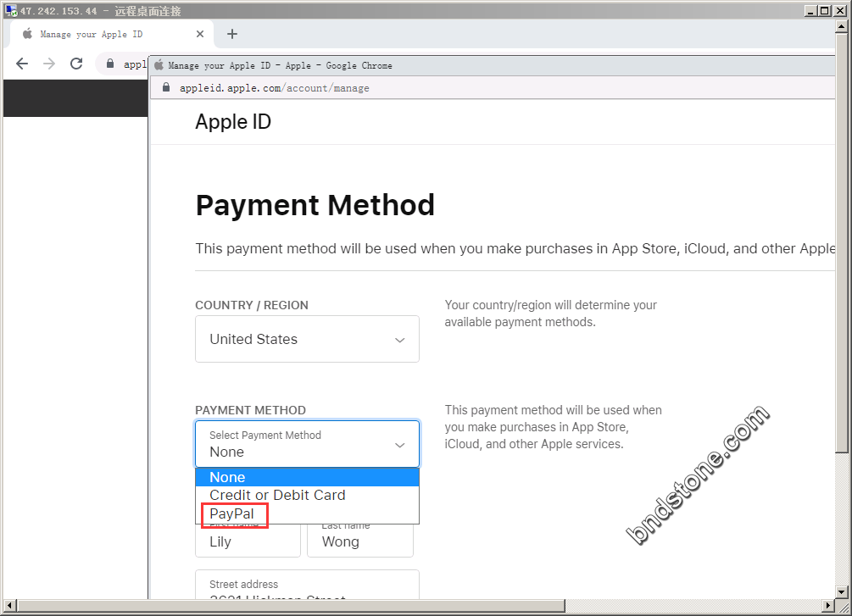Close the Manage your Apple ID tab
Viewport: 852px width, 616px height.
coord(200,34)
